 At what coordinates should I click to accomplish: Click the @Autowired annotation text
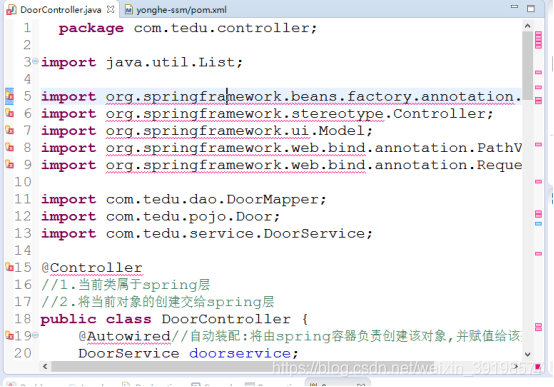click(125, 336)
